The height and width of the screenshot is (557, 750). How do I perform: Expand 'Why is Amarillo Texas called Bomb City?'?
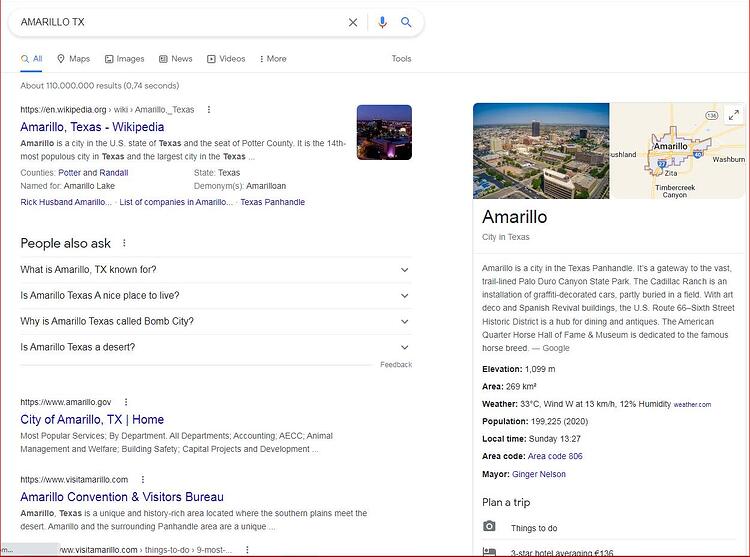(x=216, y=321)
